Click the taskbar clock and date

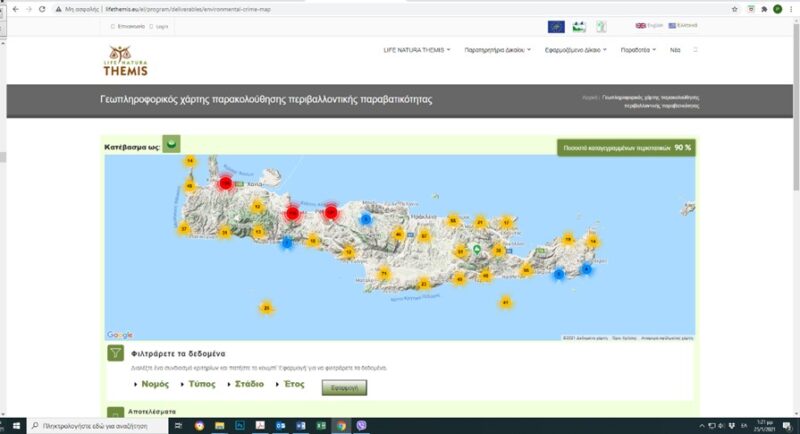pyautogui.click(x=764, y=426)
